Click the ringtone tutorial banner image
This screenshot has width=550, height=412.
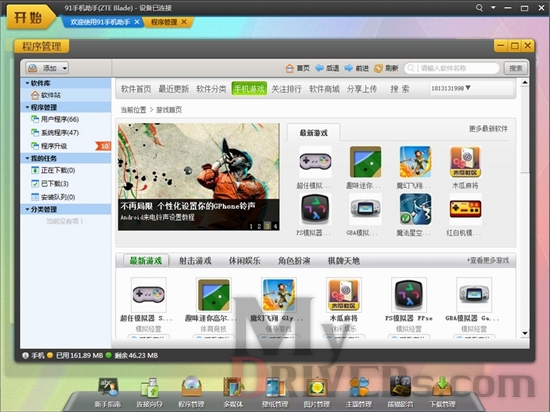pyautogui.click(x=199, y=176)
